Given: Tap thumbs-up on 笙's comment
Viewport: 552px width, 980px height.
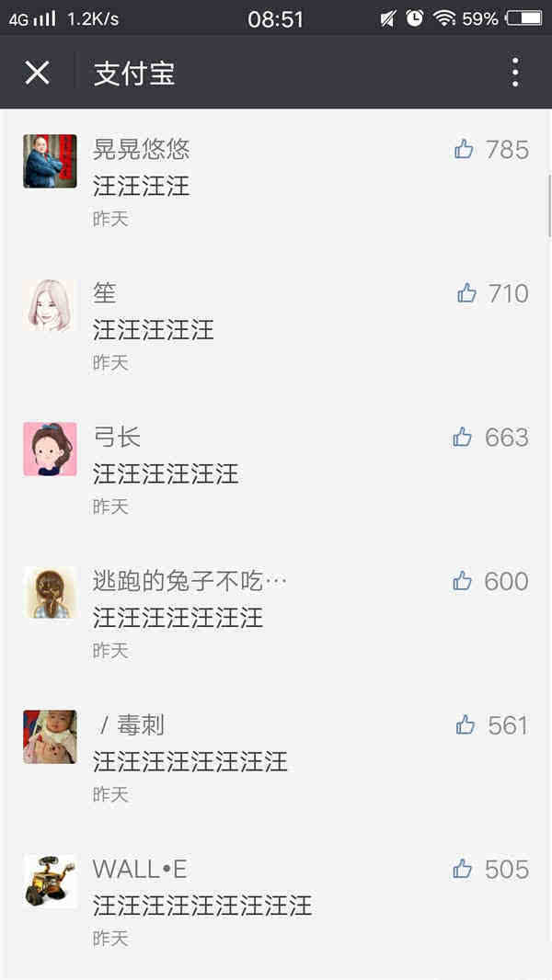Looking at the screenshot, I should [x=467, y=292].
